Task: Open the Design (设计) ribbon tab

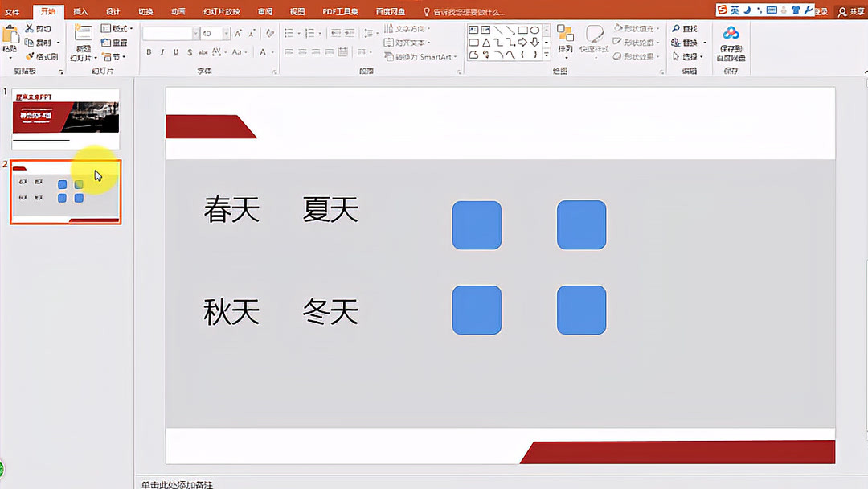Action: [112, 11]
